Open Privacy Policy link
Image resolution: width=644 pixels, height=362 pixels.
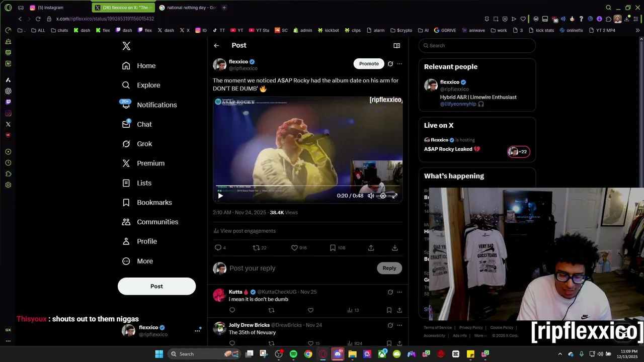point(471,328)
